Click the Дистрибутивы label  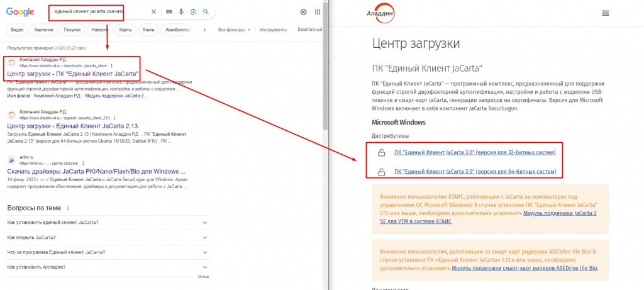pyautogui.click(x=390, y=136)
